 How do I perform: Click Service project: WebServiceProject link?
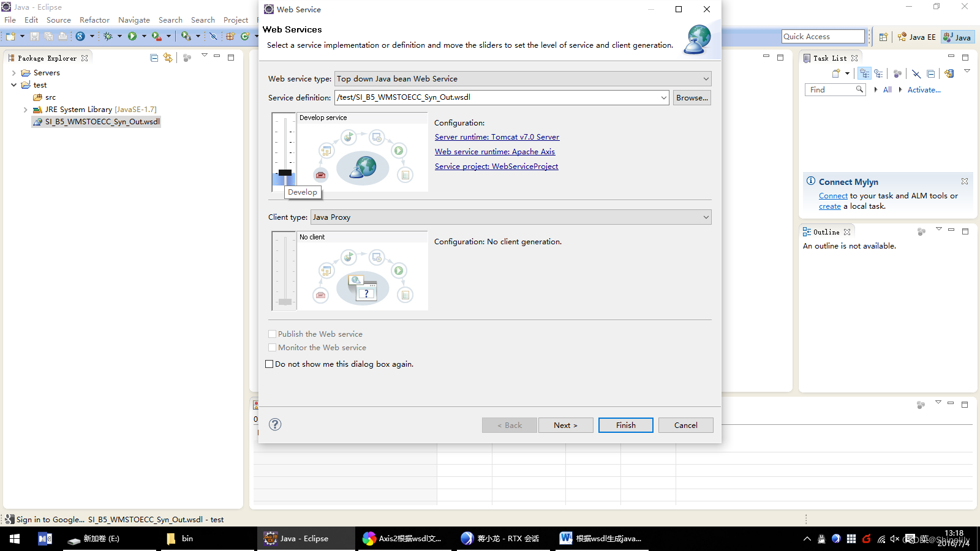[x=496, y=167]
